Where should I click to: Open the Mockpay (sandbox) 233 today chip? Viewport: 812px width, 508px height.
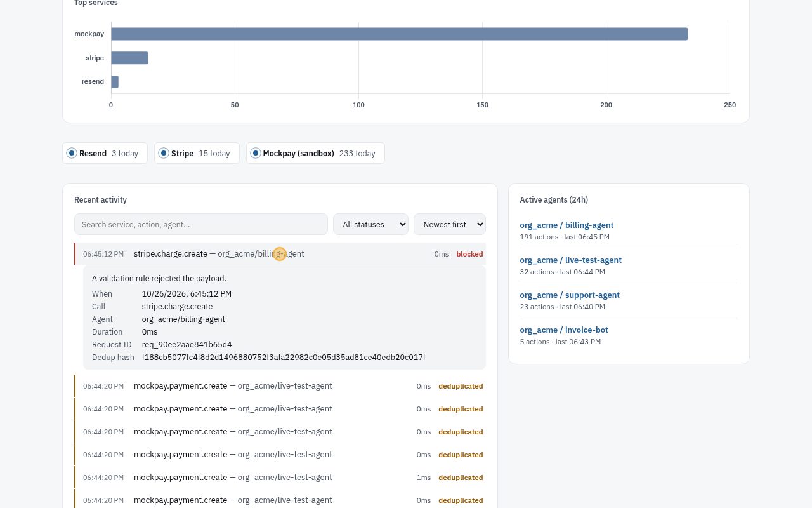(315, 153)
